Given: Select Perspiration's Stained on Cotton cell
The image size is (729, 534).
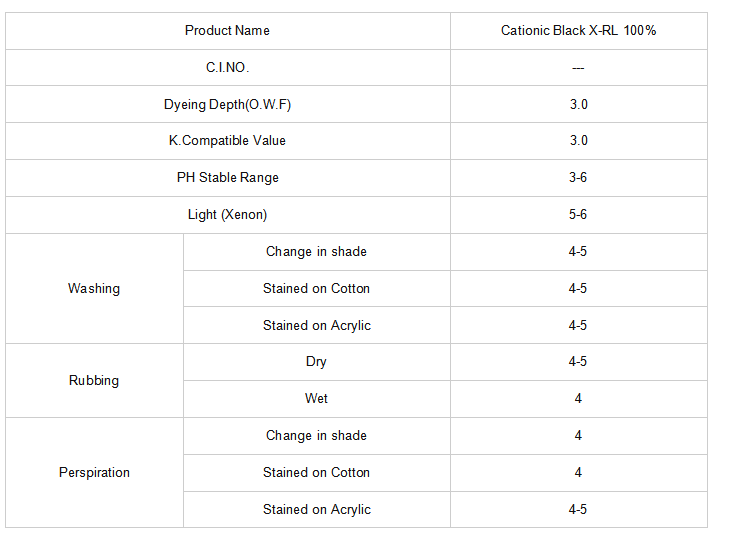Looking at the screenshot, I should pyautogui.click(x=317, y=473).
